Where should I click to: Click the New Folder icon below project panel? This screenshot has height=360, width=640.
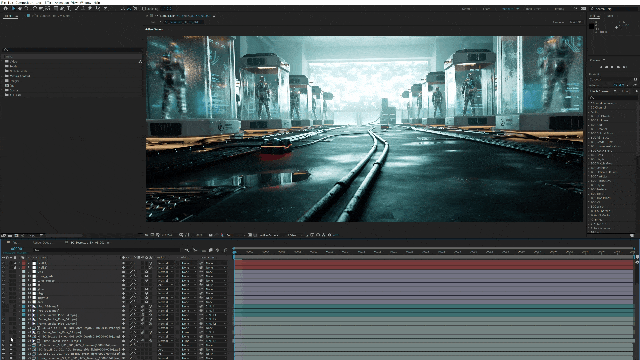[10, 235]
